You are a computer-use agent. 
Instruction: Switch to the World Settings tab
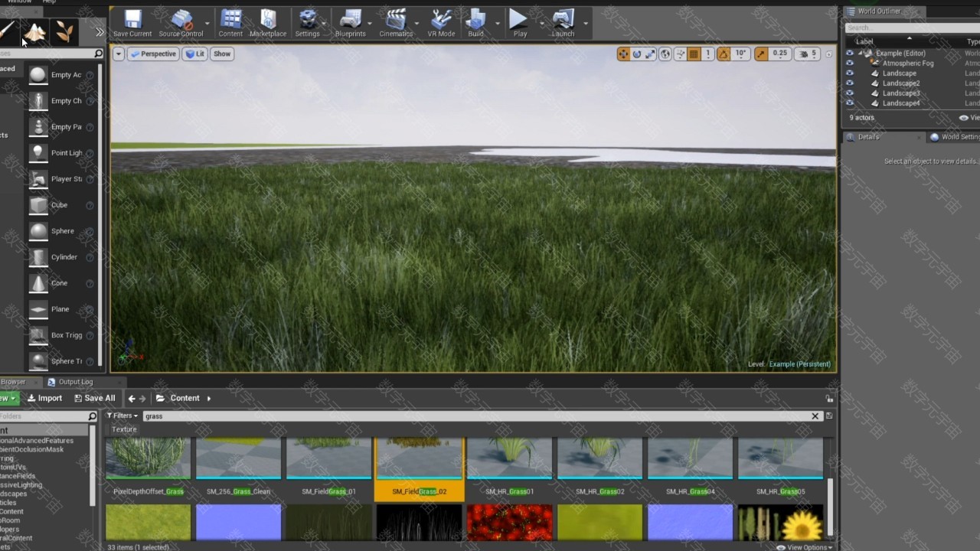954,137
